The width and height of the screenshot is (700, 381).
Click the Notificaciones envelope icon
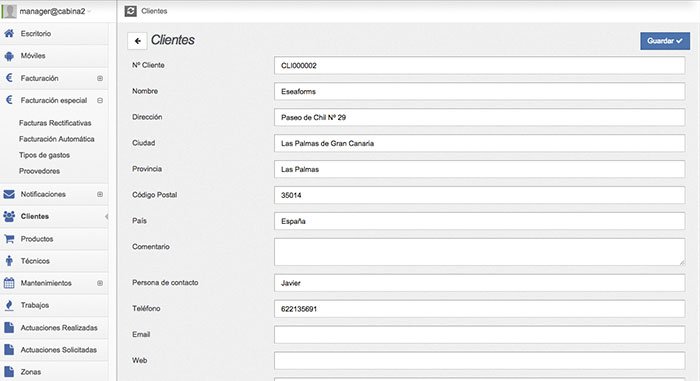tap(9, 194)
